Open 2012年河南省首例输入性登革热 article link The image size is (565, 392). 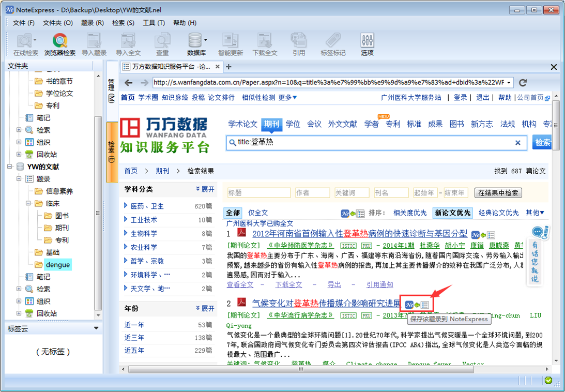[360, 234]
